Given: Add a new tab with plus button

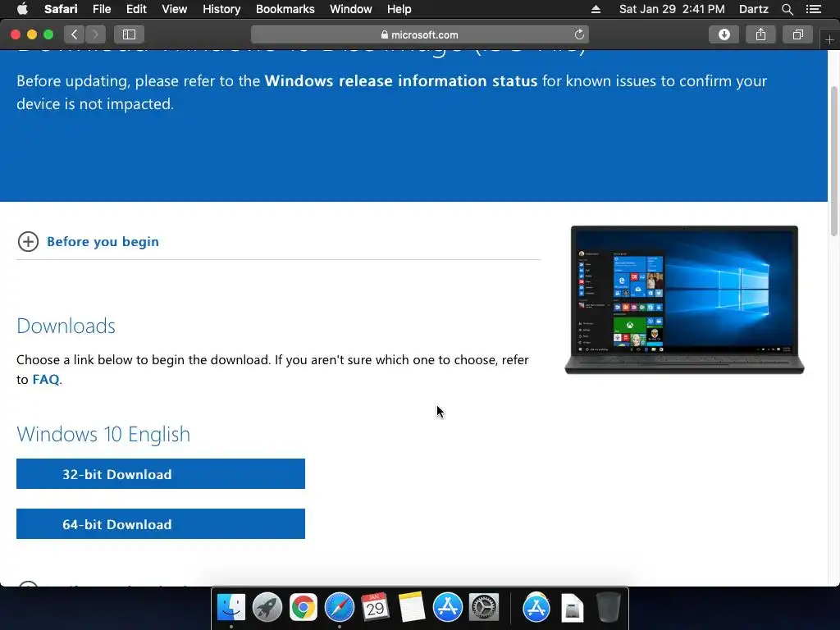Looking at the screenshot, I should click(x=829, y=39).
